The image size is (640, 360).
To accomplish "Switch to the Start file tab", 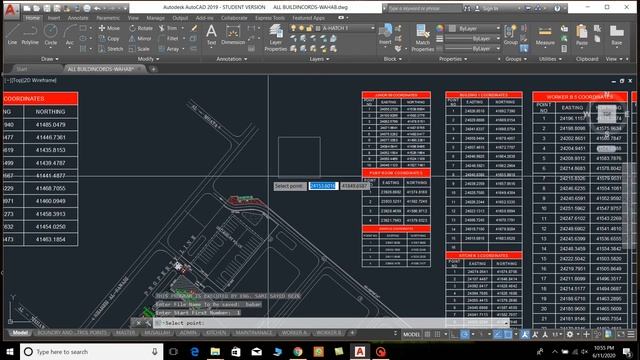I will tap(21, 69).
